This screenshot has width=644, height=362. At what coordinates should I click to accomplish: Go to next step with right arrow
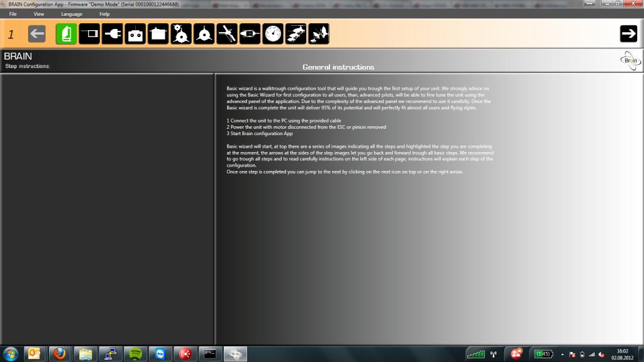pos(628,34)
